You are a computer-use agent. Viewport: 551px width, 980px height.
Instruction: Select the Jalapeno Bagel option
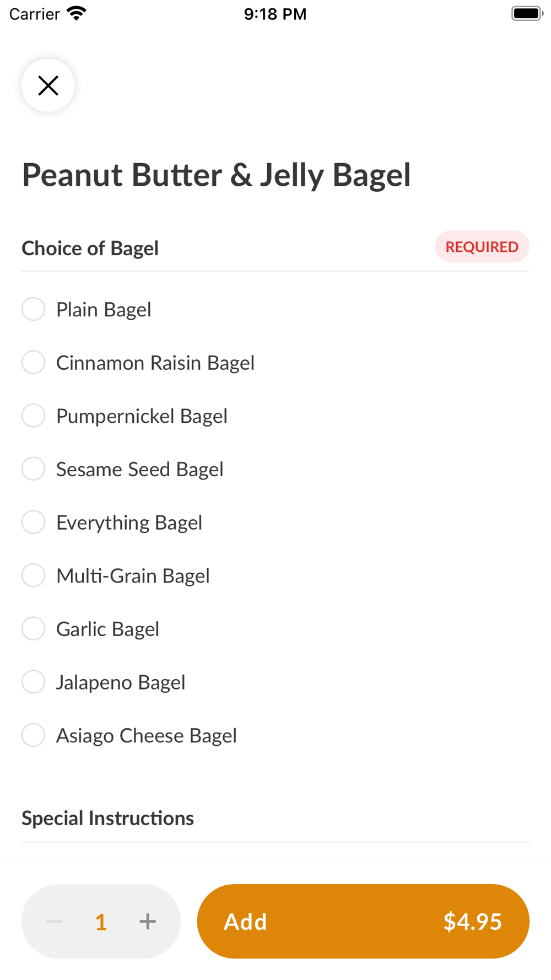point(34,682)
